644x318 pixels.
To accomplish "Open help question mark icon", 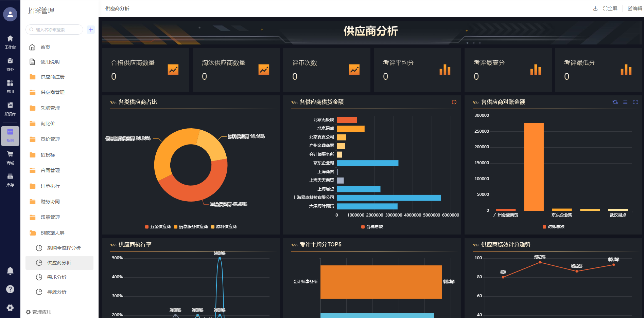I will 10,289.
